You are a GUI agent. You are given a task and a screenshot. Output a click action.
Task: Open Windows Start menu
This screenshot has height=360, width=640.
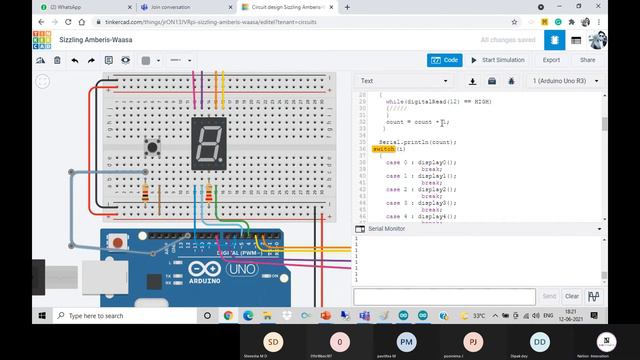[42, 316]
